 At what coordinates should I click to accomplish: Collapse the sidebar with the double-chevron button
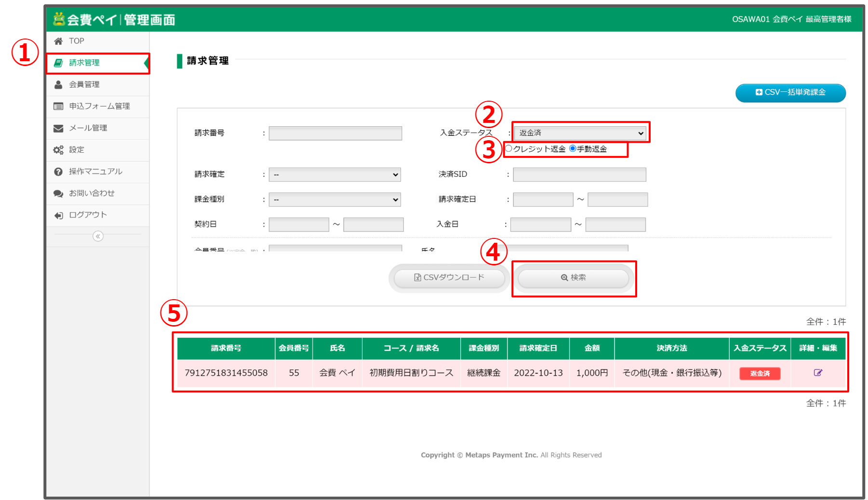point(98,236)
